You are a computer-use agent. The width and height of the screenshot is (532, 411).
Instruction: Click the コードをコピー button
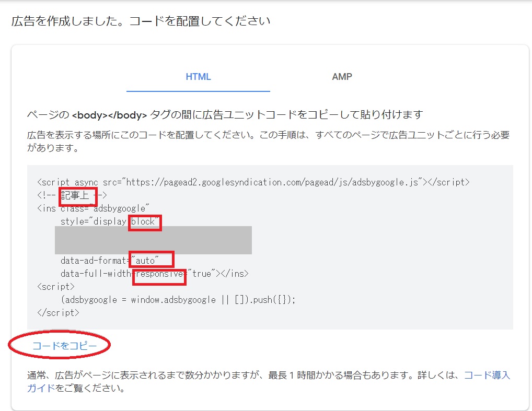pyautogui.click(x=64, y=346)
